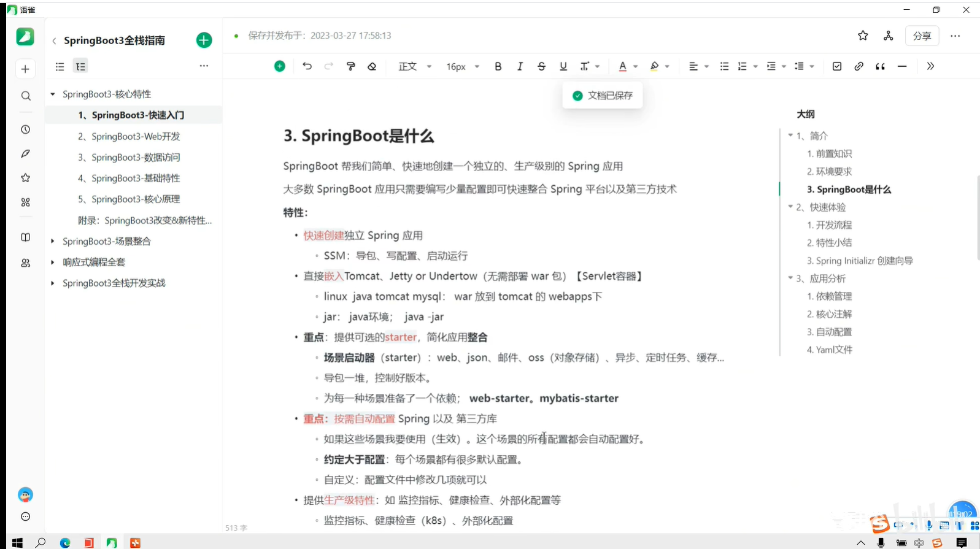This screenshot has height=549, width=980.
Task: Open search in left rail
Action: coord(25,96)
